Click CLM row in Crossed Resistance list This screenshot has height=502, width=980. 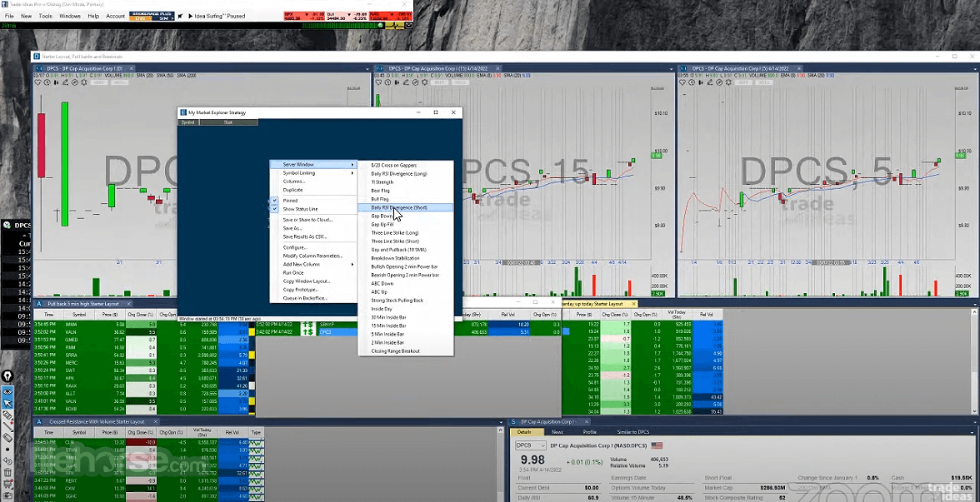click(148, 441)
